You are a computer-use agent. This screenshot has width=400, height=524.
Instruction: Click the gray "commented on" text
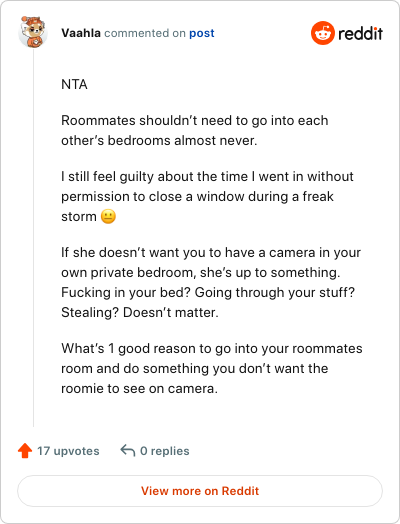pyautogui.click(x=145, y=33)
